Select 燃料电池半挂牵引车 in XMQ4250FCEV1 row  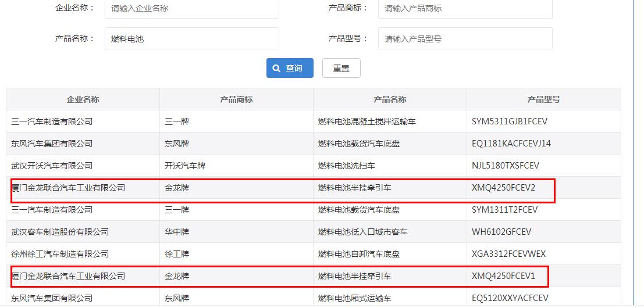(390, 277)
